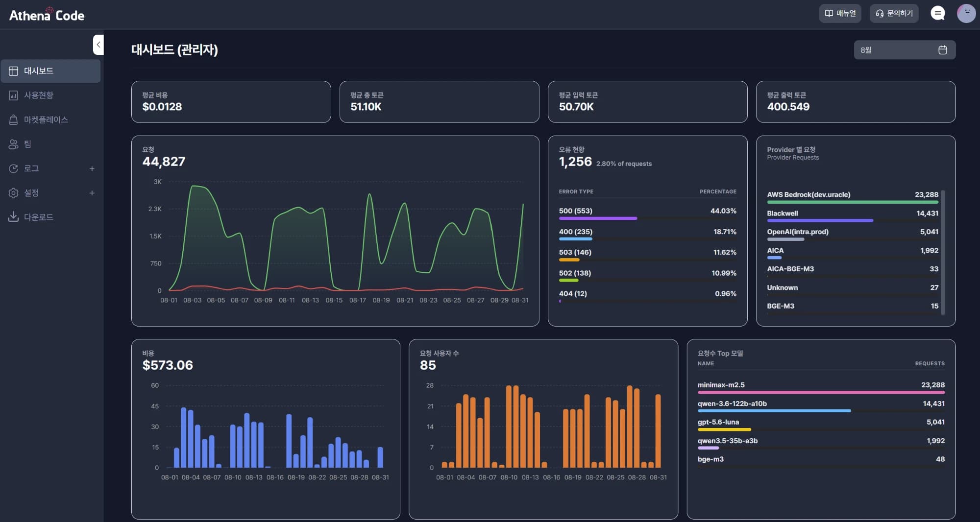980x522 pixels.
Task: Click the Athena Code logo
Action: [47, 15]
